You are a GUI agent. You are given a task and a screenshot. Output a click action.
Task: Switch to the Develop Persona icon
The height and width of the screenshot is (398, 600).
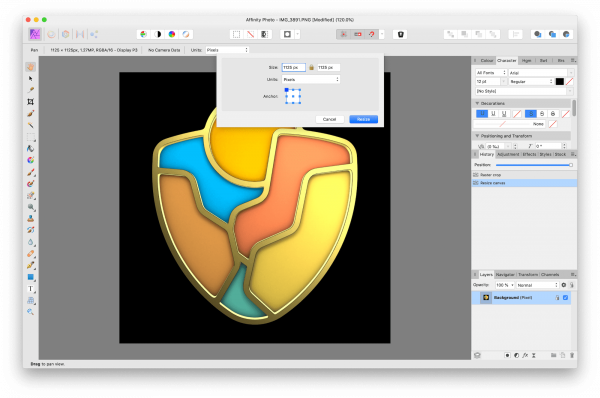pyautogui.click(x=65, y=34)
